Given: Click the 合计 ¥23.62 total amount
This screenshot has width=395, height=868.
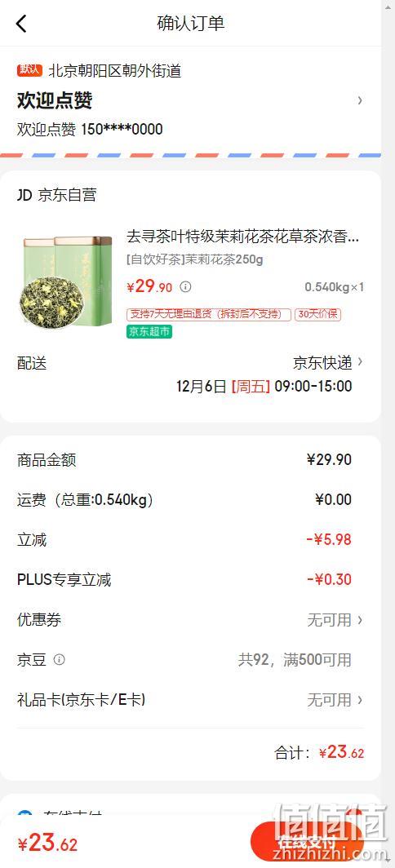Looking at the screenshot, I should [320, 753].
